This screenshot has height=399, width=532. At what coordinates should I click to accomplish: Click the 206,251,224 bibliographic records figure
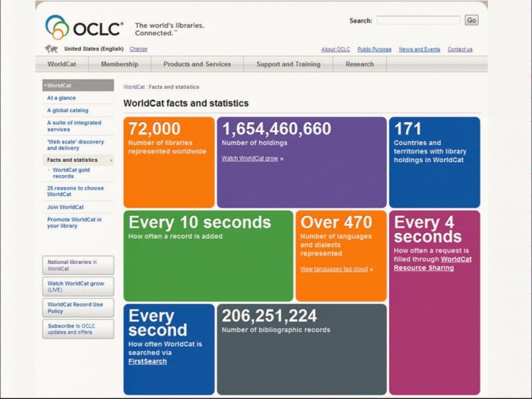[269, 316]
